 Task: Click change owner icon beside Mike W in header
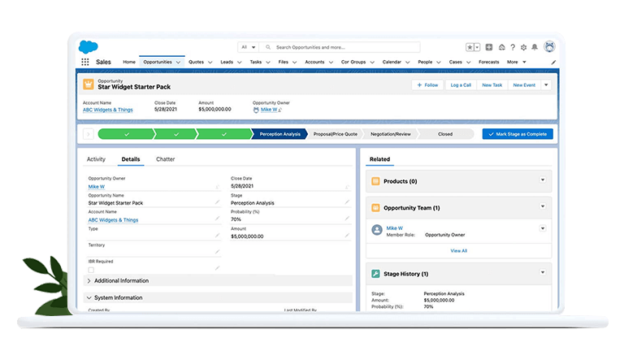coord(279,110)
